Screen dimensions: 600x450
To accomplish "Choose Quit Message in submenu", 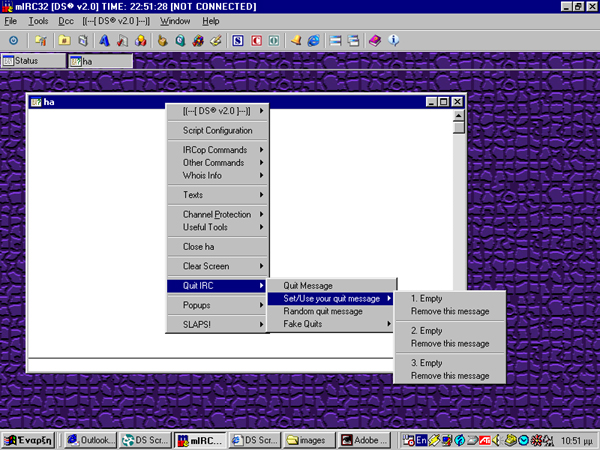I will pos(331,285).
